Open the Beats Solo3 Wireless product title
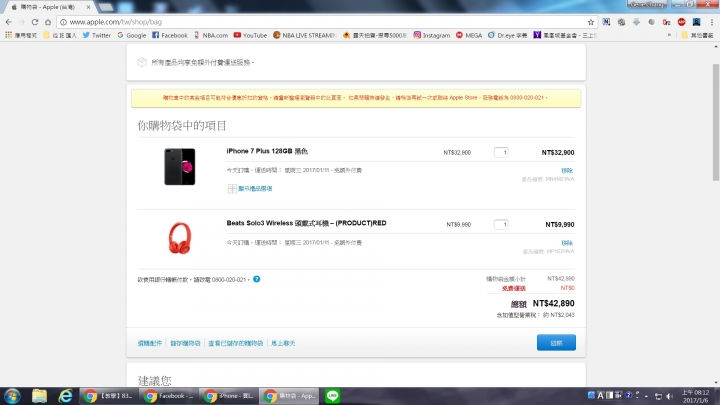Image resolution: width=720 pixels, height=405 pixels. click(x=306, y=223)
